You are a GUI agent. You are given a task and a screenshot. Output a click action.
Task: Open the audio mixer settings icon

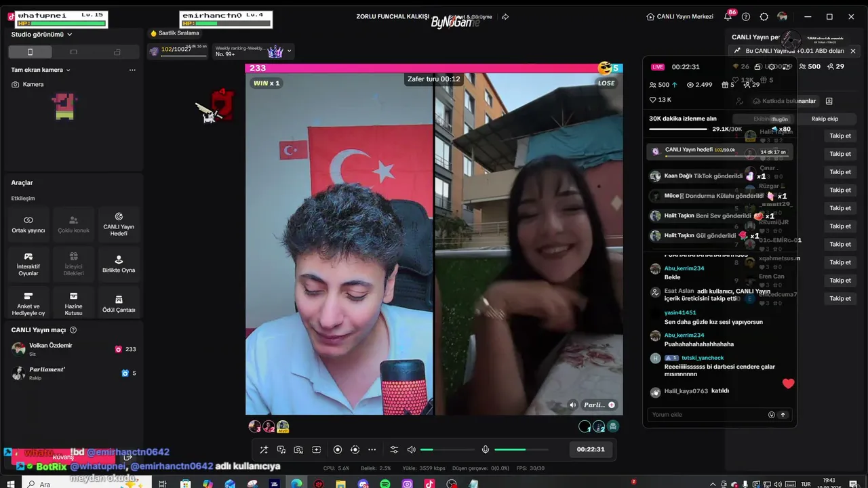394,449
